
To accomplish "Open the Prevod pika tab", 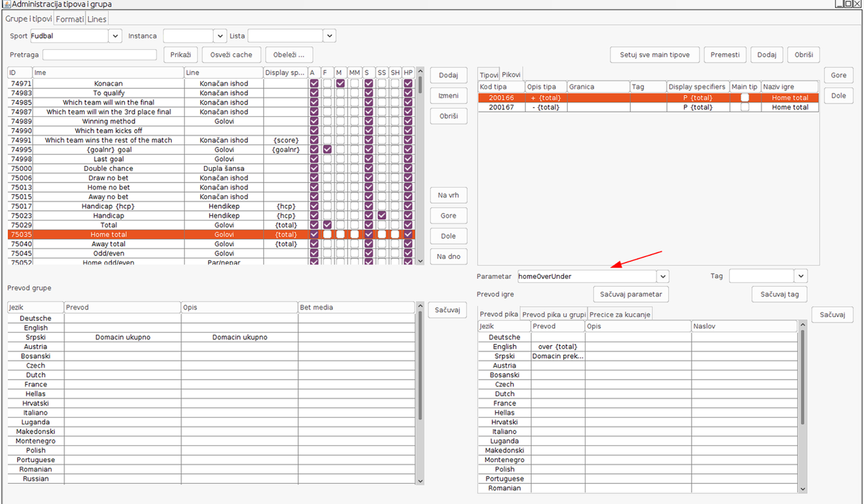I will (499, 314).
